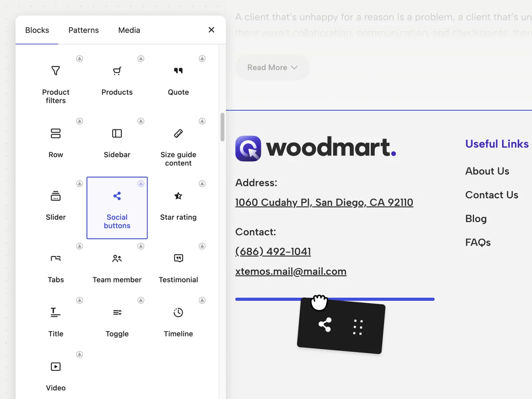Open the Patterns tab

[x=84, y=30]
